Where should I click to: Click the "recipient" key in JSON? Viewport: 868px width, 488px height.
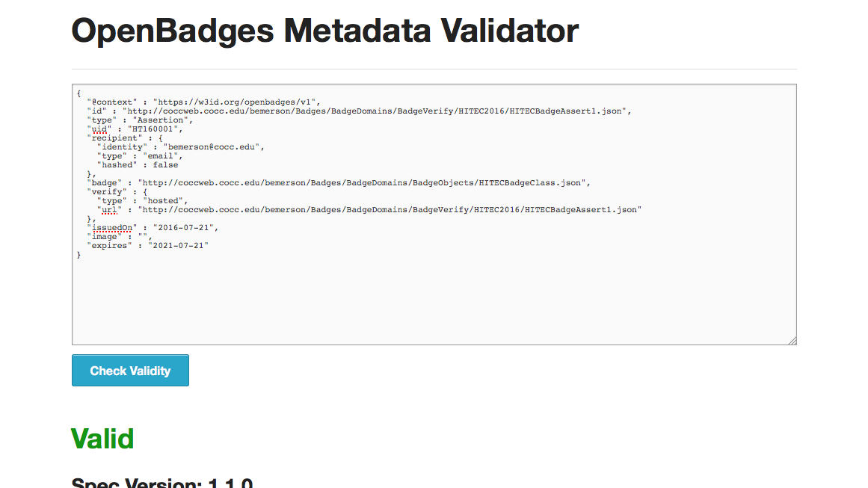114,138
